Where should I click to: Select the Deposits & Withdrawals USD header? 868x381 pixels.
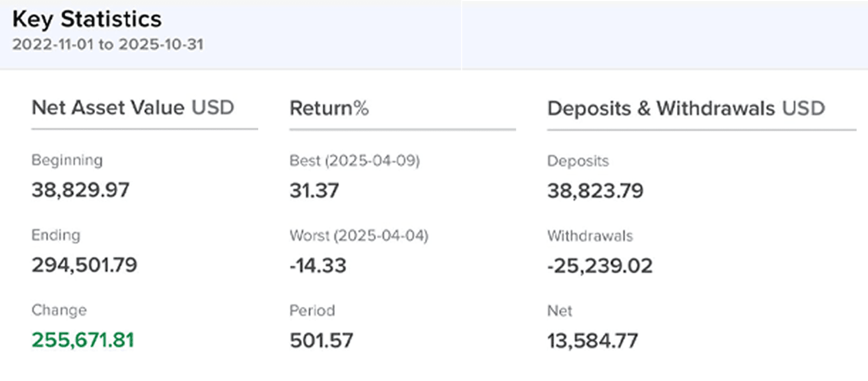click(x=686, y=108)
